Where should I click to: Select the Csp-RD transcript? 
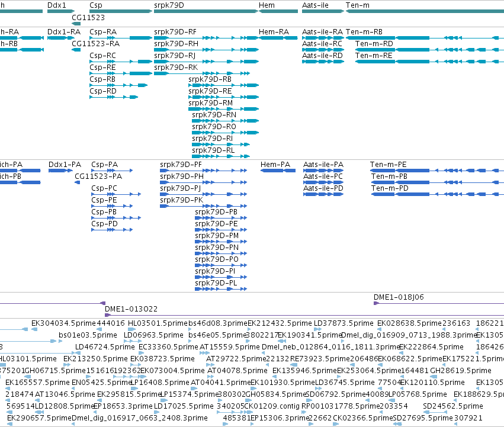114,97
